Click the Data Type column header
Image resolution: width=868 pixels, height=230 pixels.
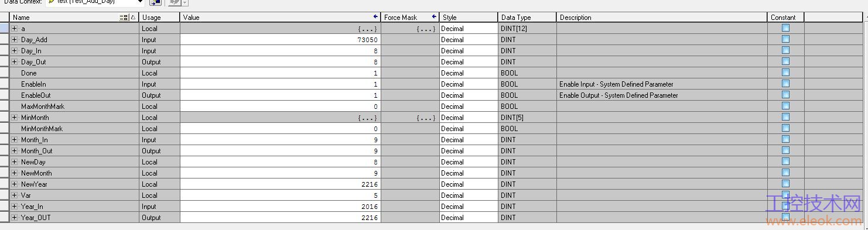pyautogui.click(x=527, y=17)
